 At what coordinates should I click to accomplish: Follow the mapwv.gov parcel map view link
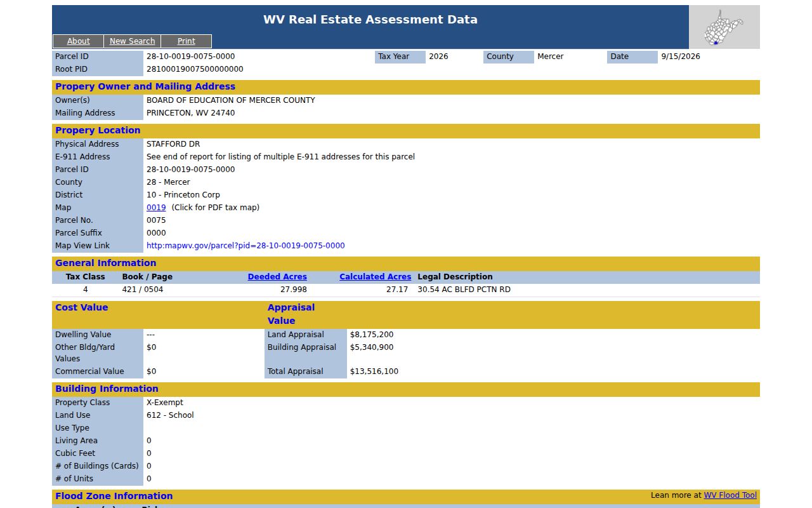246,246
